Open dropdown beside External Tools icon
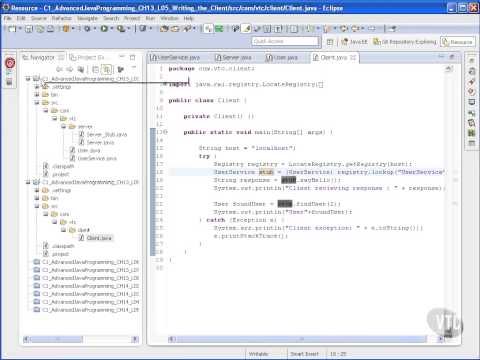This screenshot has width=480, height=360. click(x=129, y=29)
